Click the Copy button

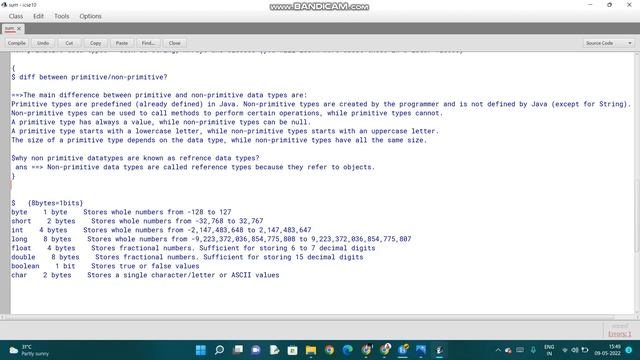pyautogui.click(x=96, y=43)
